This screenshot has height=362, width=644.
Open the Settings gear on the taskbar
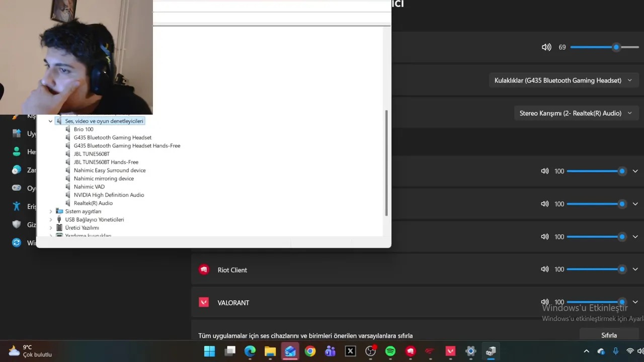pos(470,351)
